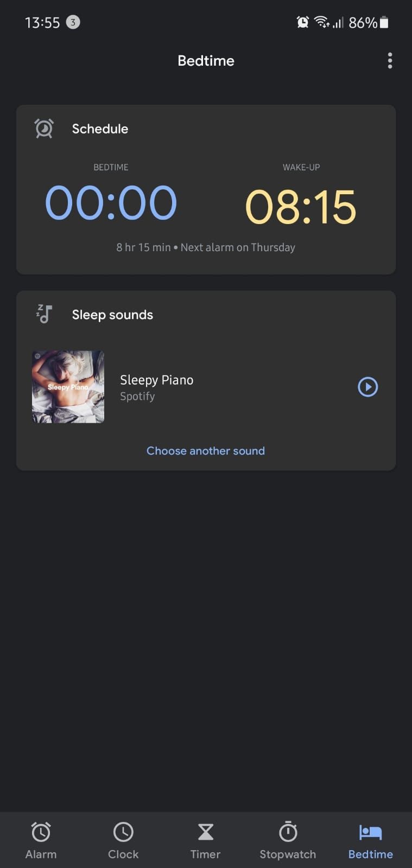The height and width of the screenshot is (868, 412).
Task: Open the Sleepy Piano album thumbnail
Action: (68, 387)
